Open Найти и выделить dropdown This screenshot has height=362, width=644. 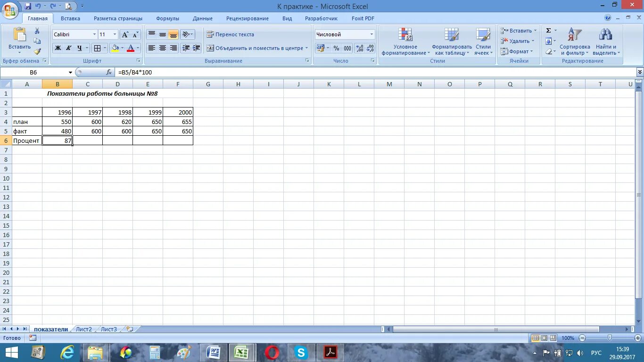click(606, 41)
